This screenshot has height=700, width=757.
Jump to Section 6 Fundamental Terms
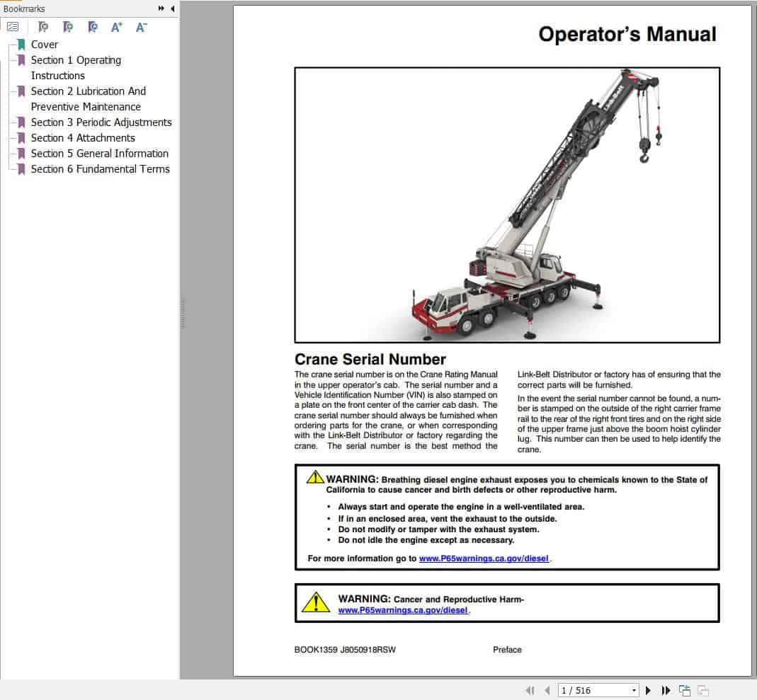tap(101, 169)
